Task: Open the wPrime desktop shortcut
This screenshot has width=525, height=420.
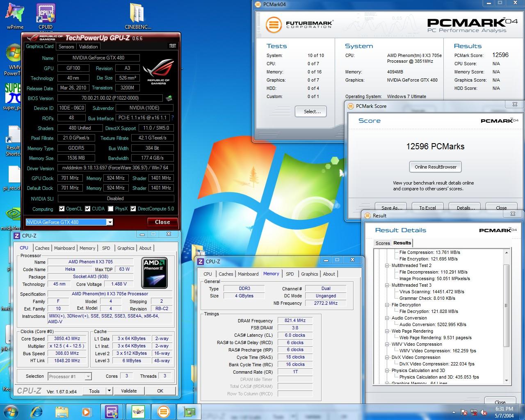Action: click(x=15, y=16)
